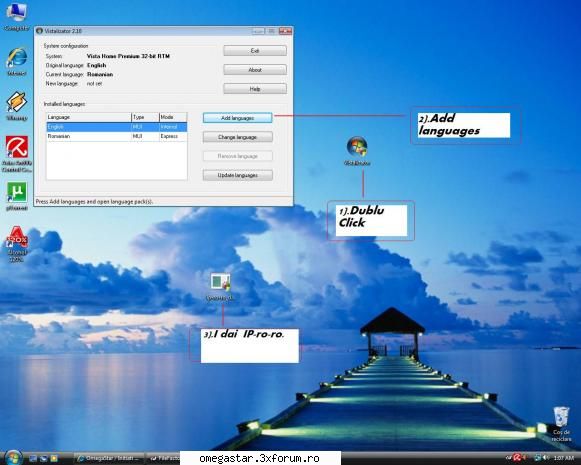The width and height of the screenshot is (581, 465).
Task: Click the third quick launch icon in taskbar
Action: 54,458
